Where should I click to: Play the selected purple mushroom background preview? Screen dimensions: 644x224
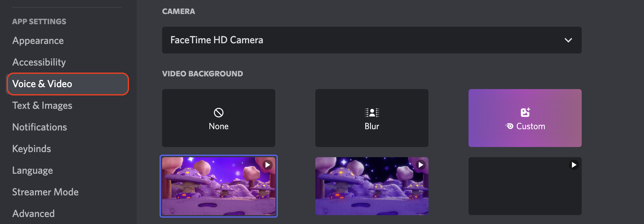pos(268,165)
